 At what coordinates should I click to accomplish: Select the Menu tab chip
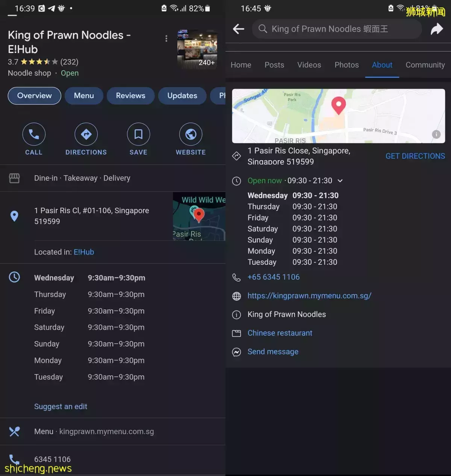(84, 96)
